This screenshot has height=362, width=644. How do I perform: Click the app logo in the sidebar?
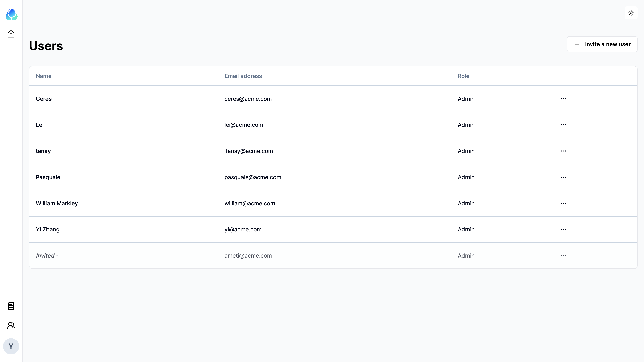pos(11,14)
